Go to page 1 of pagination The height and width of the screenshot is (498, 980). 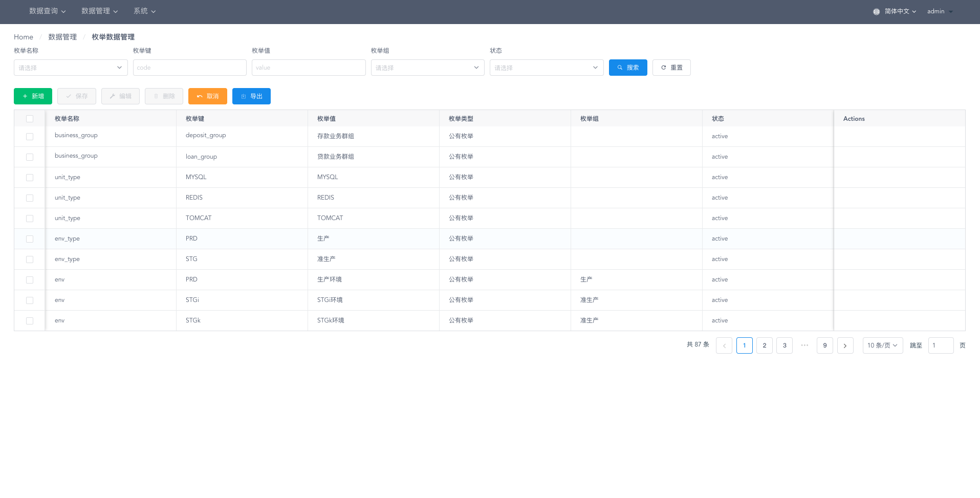(x=745, y=345)
